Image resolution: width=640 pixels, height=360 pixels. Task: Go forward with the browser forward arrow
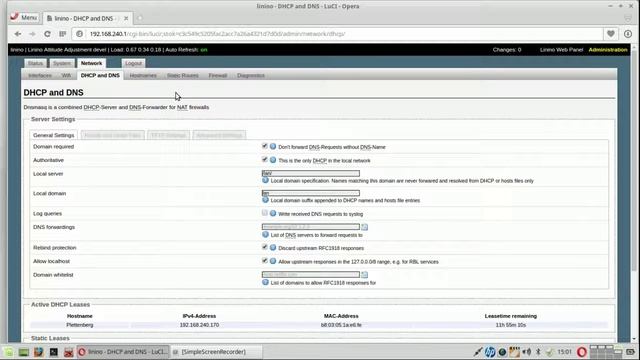tap(32, 34)
